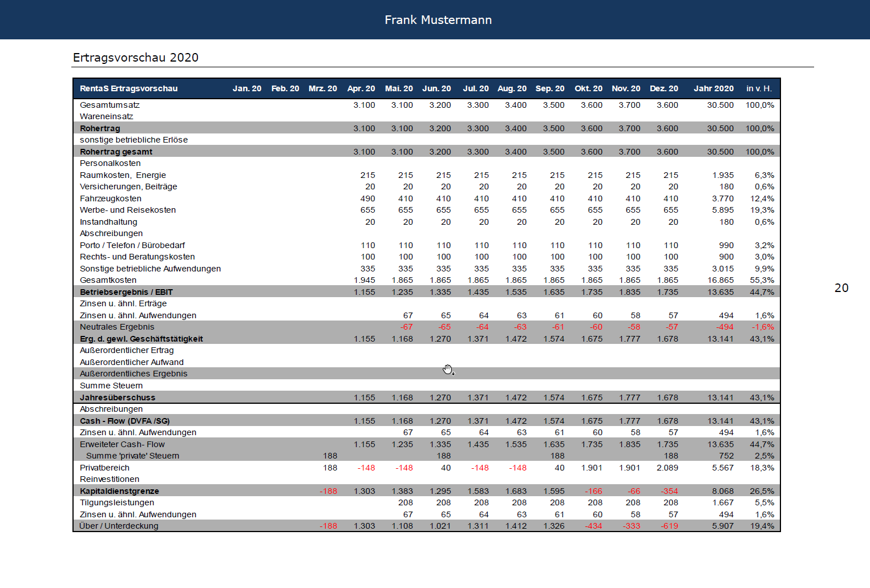Click the 'Frank Mustermann' header title
This screenshot has width=870, height=588.
coord(438,20)
